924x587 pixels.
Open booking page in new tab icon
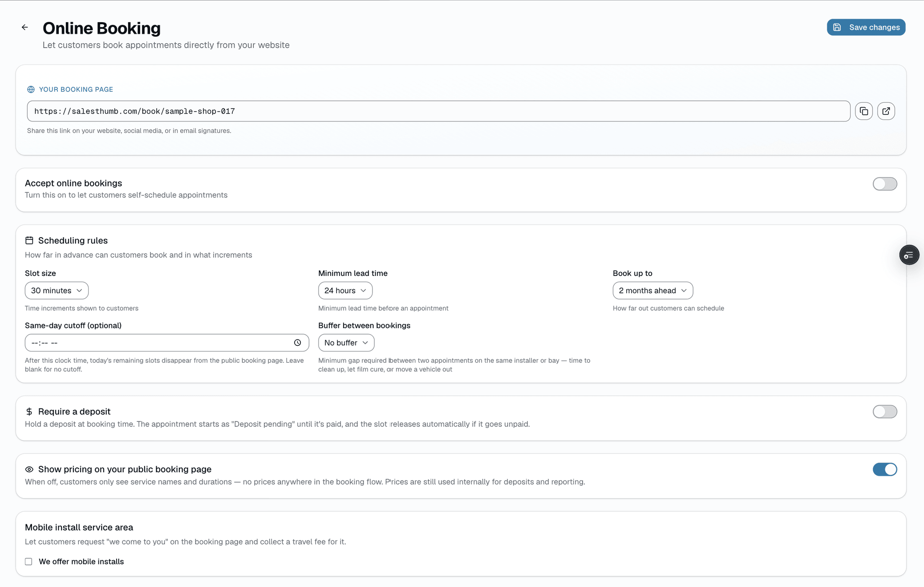pos(886,111)
